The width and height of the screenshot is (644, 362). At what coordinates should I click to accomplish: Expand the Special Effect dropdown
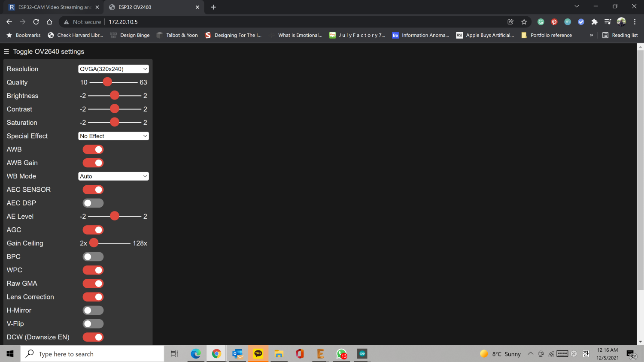pyautogui.click(x=113, y=136)
